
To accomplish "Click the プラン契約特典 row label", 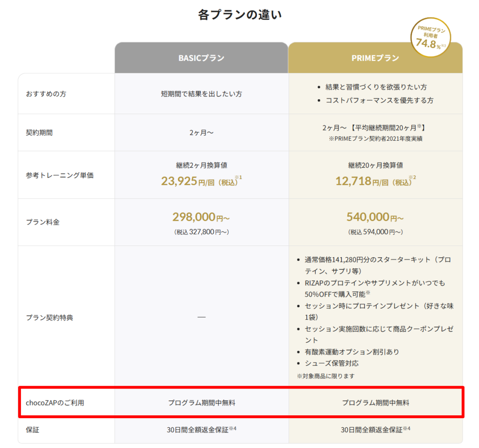I will pyautogui.click(x=50, y=318).
